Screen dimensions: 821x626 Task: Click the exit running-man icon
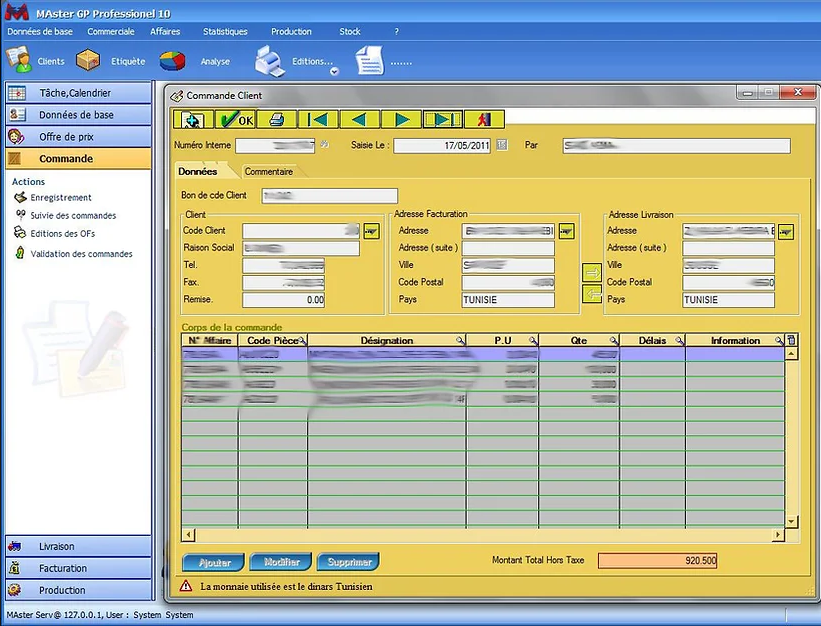click(x=484, y=120)
